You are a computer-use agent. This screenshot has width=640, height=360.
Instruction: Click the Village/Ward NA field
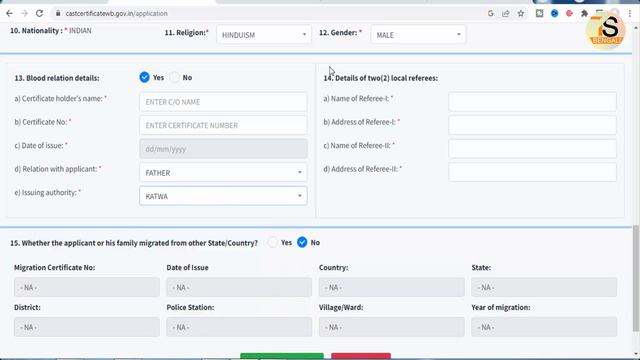coord(391,327)
